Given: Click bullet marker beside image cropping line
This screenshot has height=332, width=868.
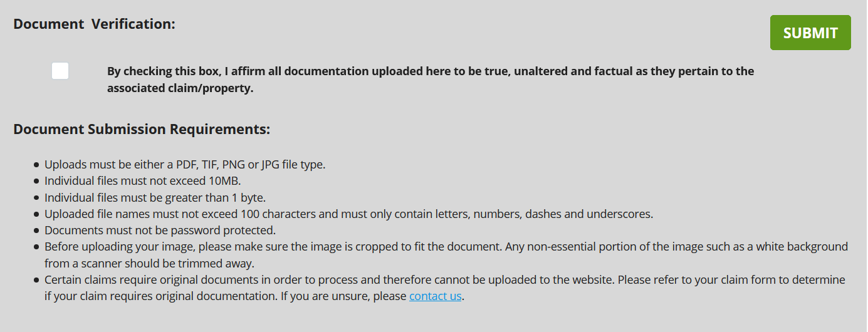Looking at the screenshot, I should 36,247.
